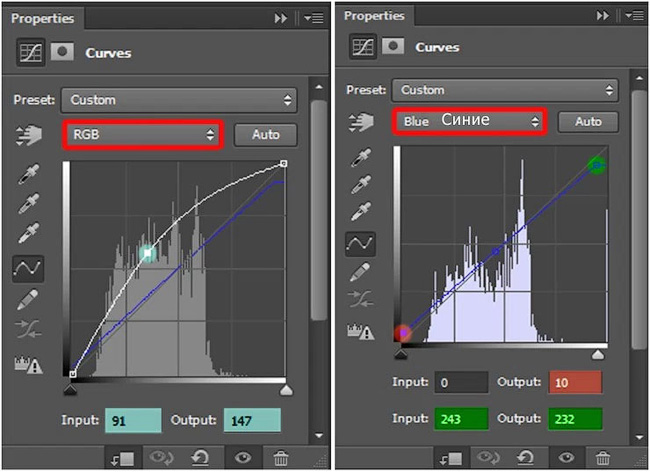Image resolution: width=650 pixels, height=472 pixels.
Task: Select bottom-left endpoint of RGB curve
Action: pyautogui.click(x=73, y=374)
